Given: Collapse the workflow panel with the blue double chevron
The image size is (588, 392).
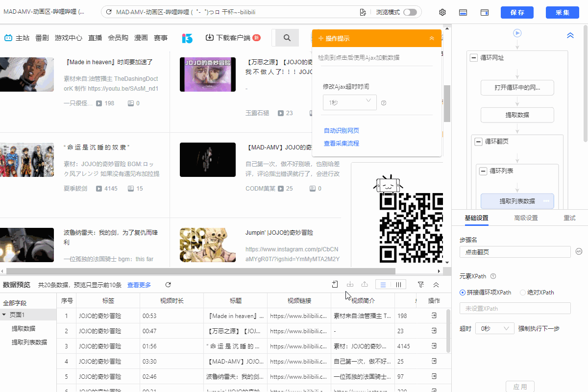Looking at the screenshot, I should click(x=570, y=36).
